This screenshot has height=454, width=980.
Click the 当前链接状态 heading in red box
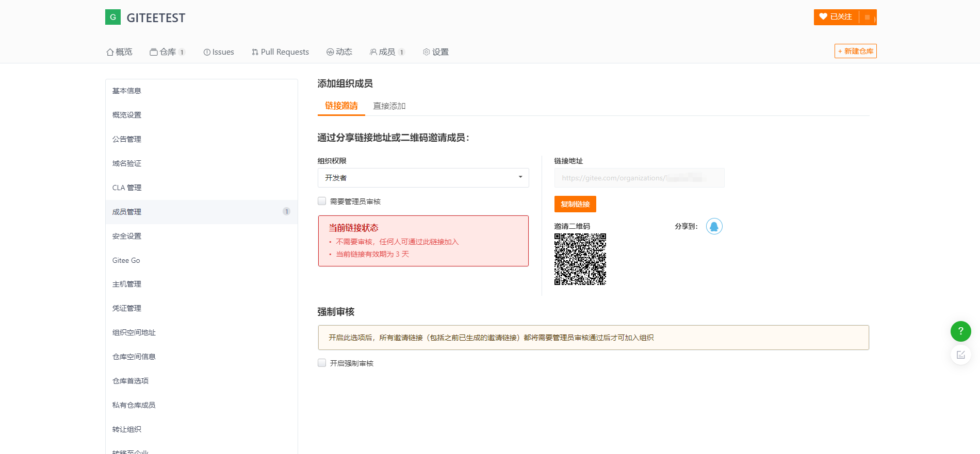[x=353, y=228]
